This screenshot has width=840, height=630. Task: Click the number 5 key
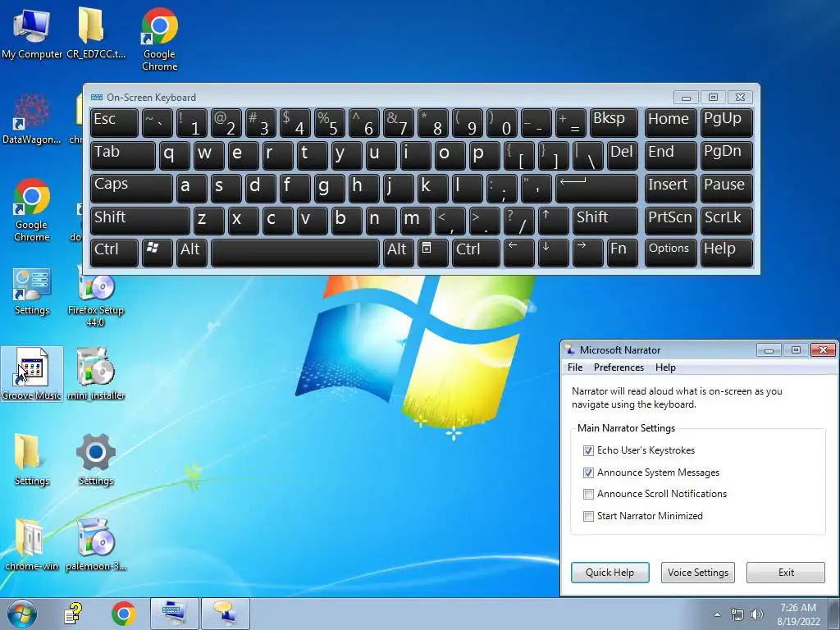[x=329, y=123]
